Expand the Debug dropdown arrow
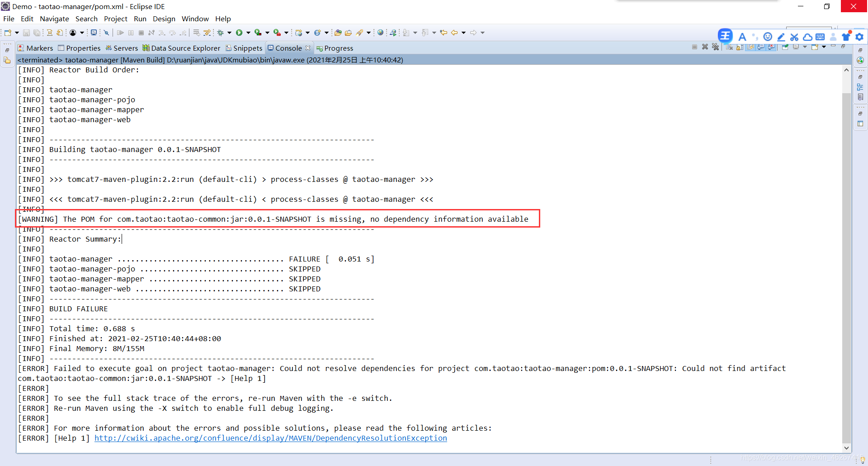The width and height of the screenshot is (868, 466). point(229,33)
